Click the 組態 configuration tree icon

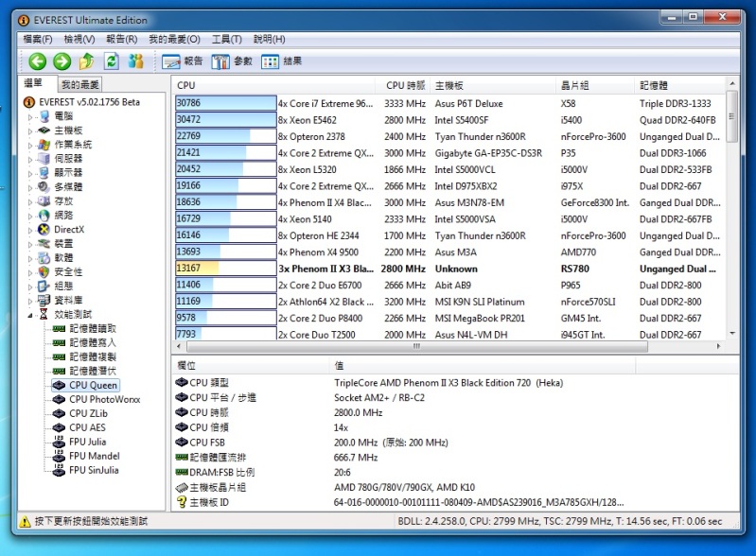point(44,287)
